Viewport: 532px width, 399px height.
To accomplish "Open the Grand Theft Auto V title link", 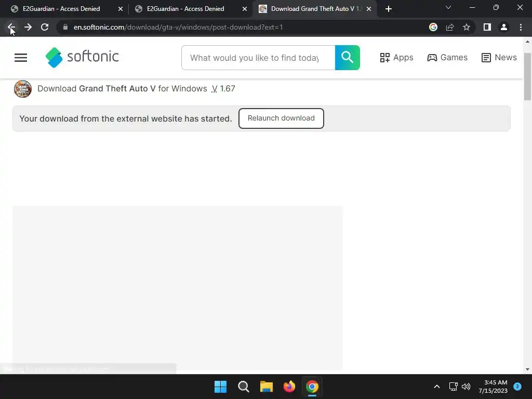I will (x=117, y=88).
